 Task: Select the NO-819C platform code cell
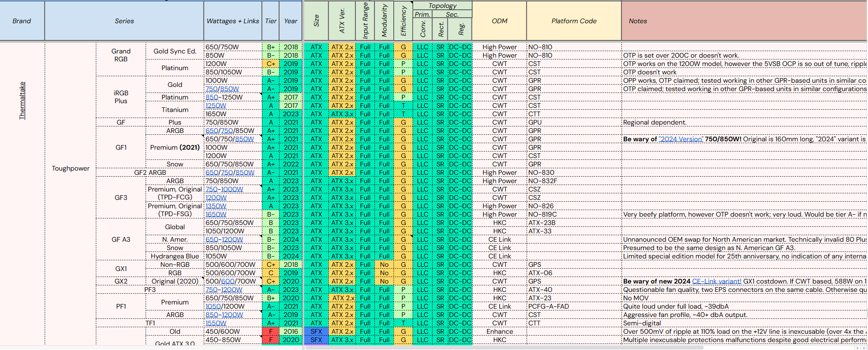pos(574,214)
